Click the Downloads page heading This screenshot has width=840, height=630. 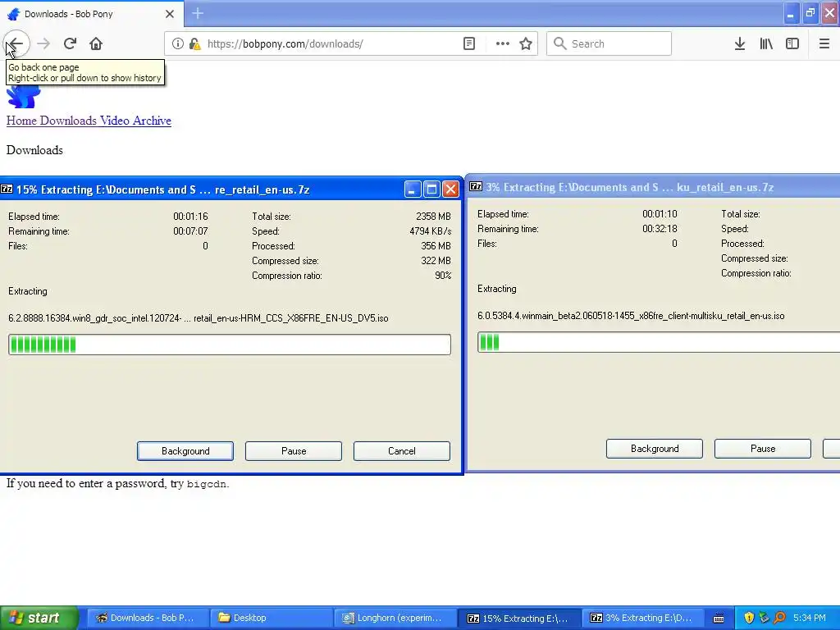point(34,150)
